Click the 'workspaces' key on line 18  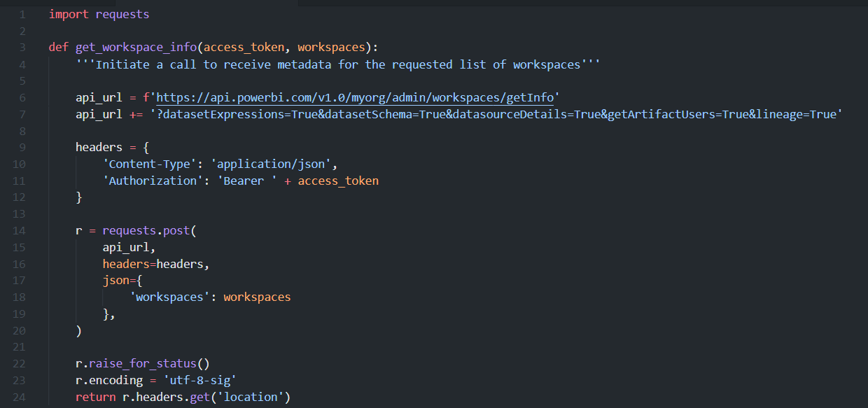point(168,297)
